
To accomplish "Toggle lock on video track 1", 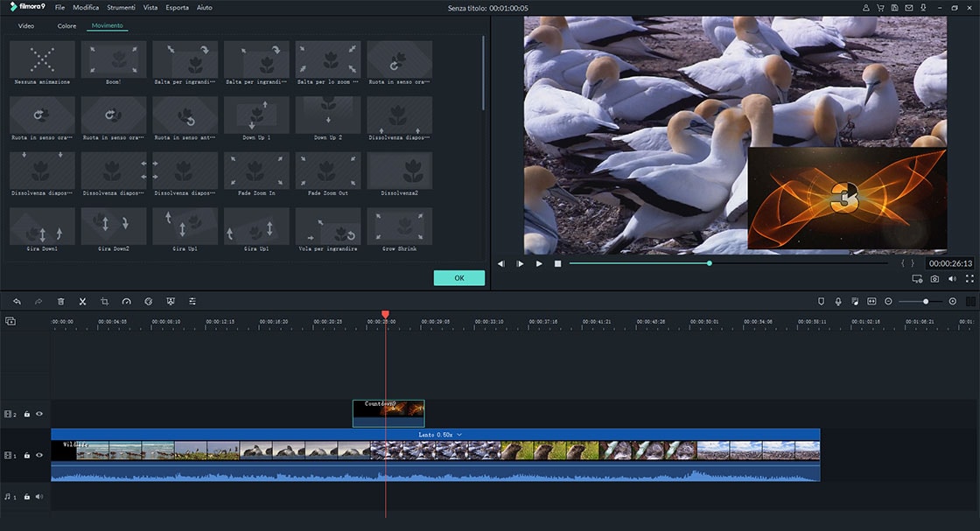I will tap(27, 456).
